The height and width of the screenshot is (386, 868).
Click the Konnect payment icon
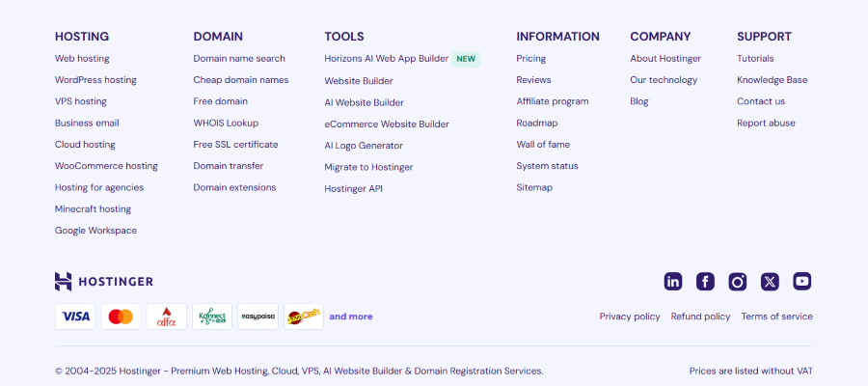point(212,317)
